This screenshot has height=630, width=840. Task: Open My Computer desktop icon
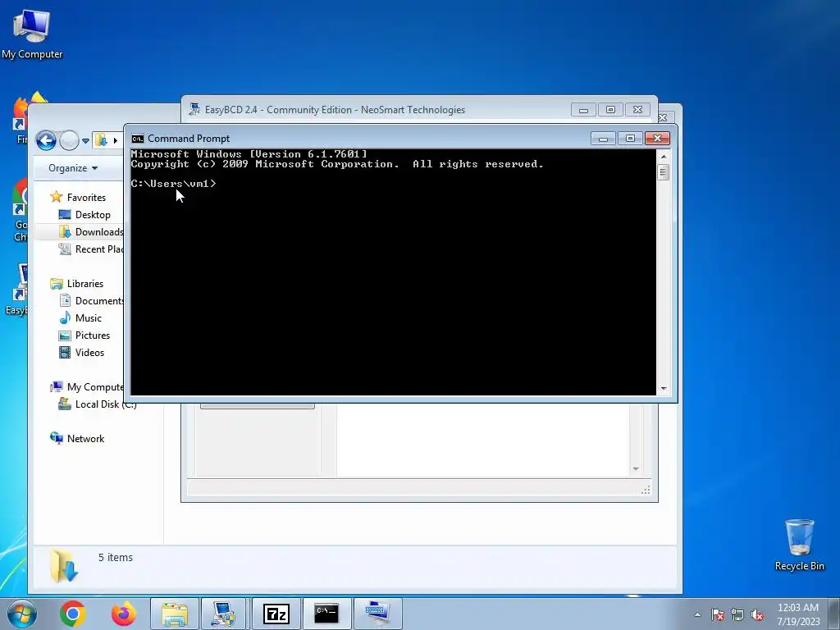click(x=32, y=34)
